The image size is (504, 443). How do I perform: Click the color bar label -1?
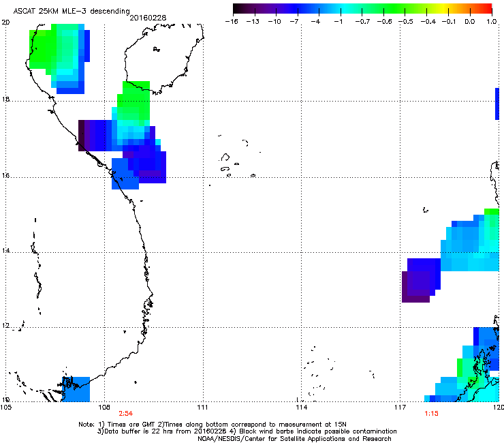click(x=338, y=22)
